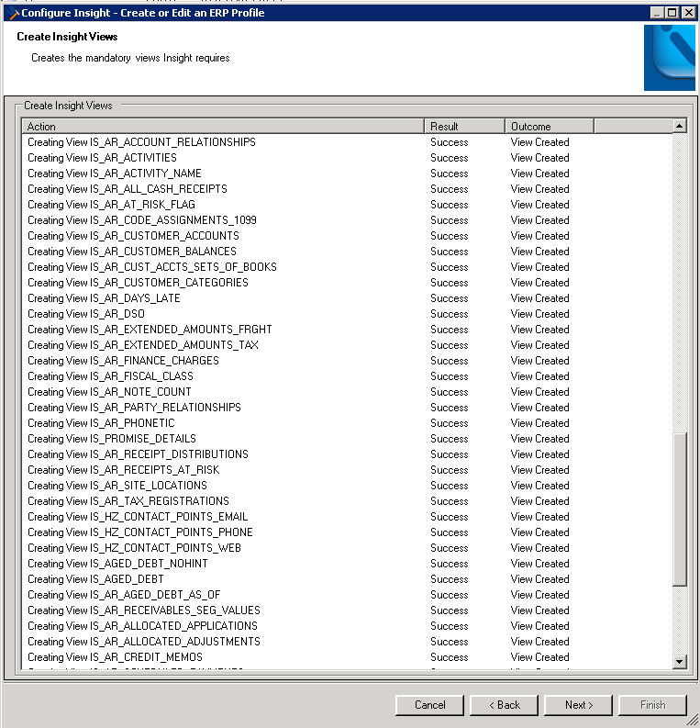This screenshot has height=728, width=700.
Task: Sort by the Action column header
Action: point(223,127)
